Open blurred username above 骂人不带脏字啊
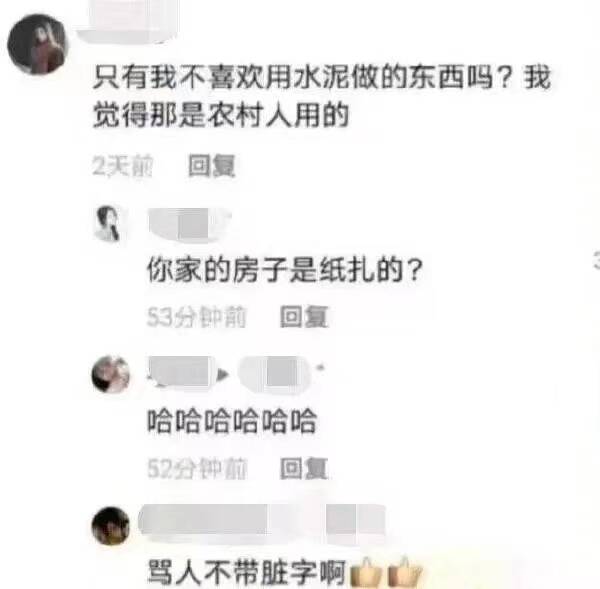600x589 pixels. click(262, 523)
